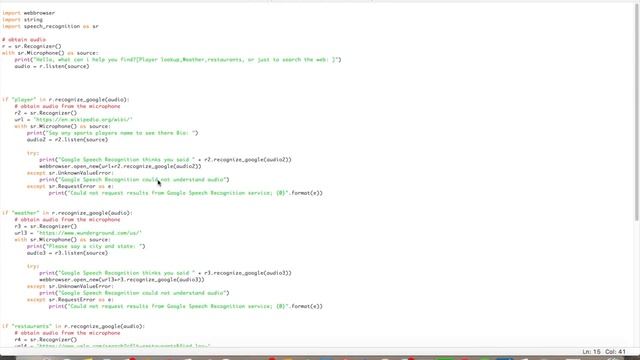The height and width of the screenshot is (360, 640).
Task: Click the 'audio = r.listen(source)' line
Action: [52, 66]
